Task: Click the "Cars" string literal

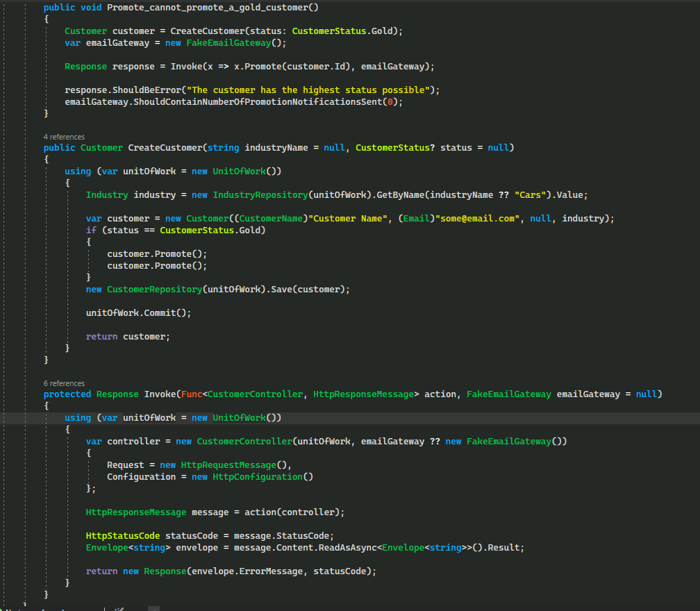Action: pos(530,195)
